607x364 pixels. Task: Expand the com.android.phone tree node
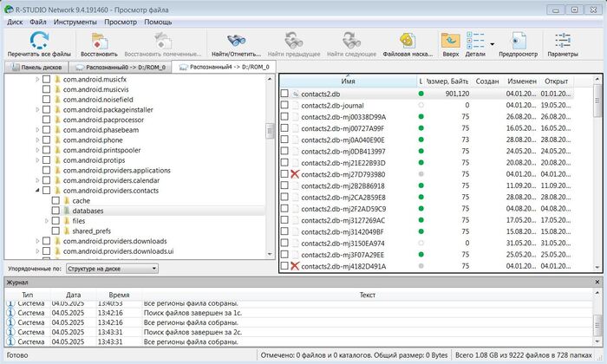[x=37, y=140]
